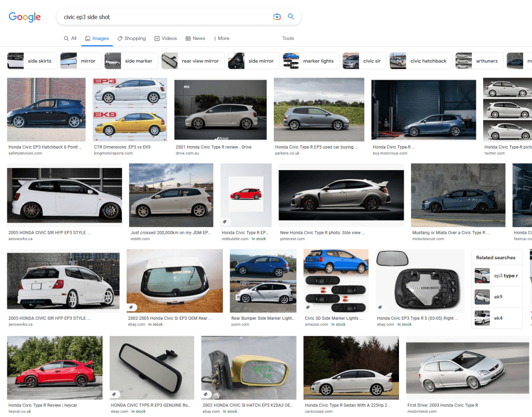This screenshot has height=417, width=532.
Task: Open the Tools filter options
Action: pos(288,38)
